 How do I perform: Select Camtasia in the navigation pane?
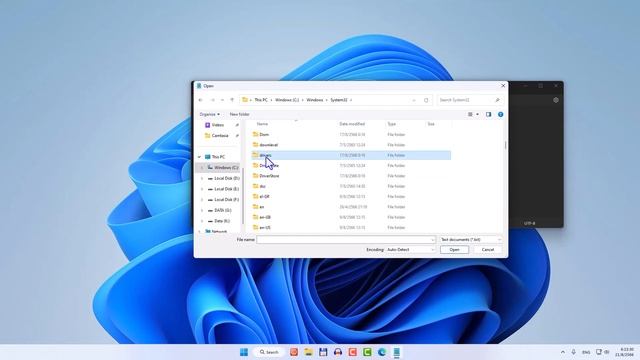pyautogui.click(x=220, y=136)
